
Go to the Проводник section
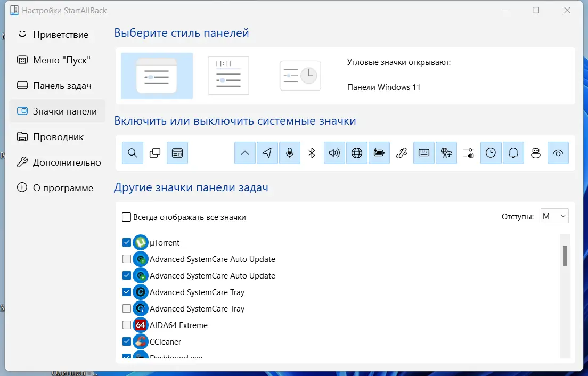tap(57, 137)
